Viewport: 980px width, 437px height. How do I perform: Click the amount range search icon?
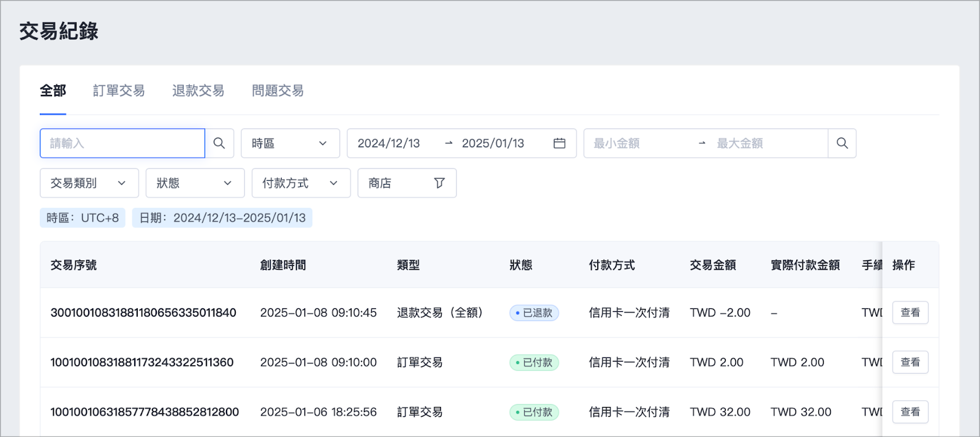[x=842, y=143]
